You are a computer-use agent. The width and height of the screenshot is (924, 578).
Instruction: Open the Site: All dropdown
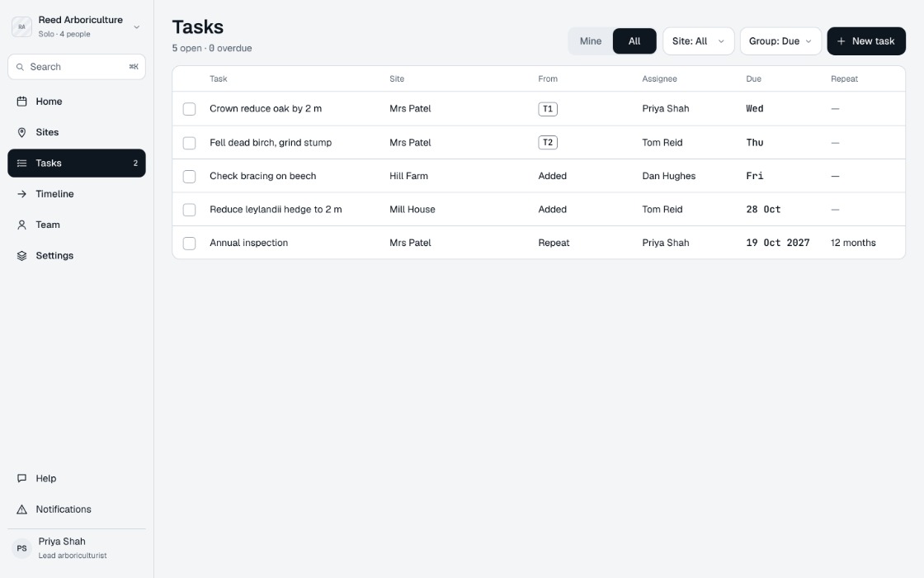pyautogui.click(x=698, y=41)
